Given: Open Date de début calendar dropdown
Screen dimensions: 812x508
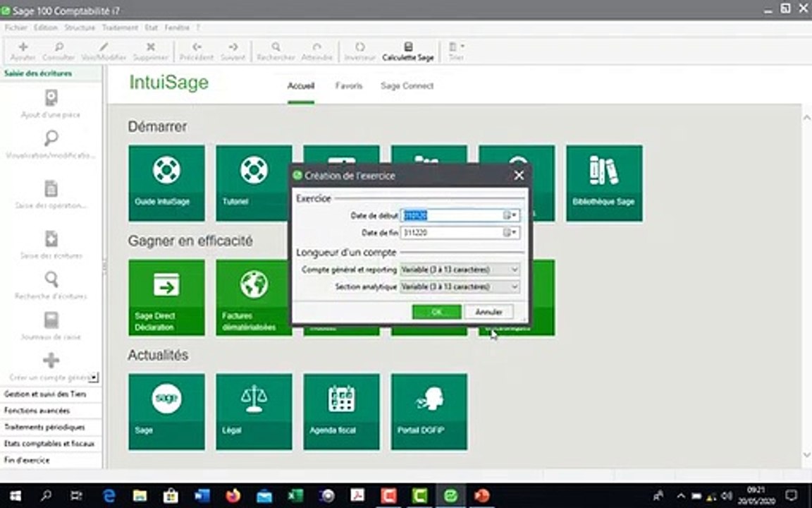Looking at the screenshot, I should coord(510,215).
